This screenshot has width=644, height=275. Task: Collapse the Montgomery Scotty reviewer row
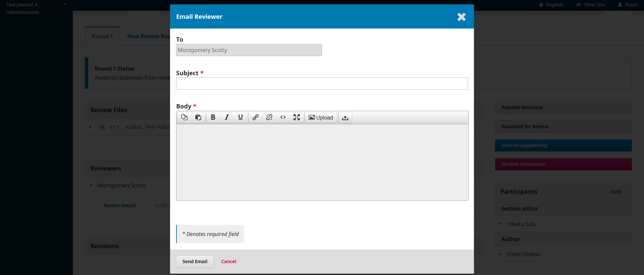tap(91, 185)
